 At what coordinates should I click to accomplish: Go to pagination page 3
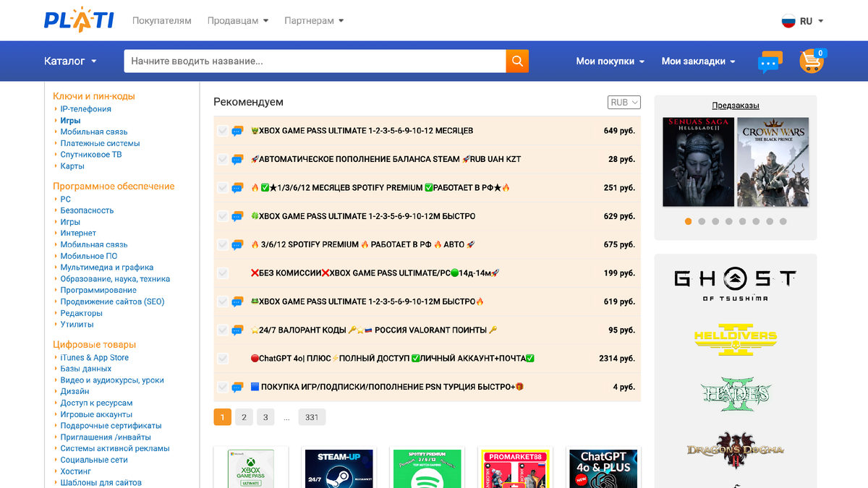[265, 417]
